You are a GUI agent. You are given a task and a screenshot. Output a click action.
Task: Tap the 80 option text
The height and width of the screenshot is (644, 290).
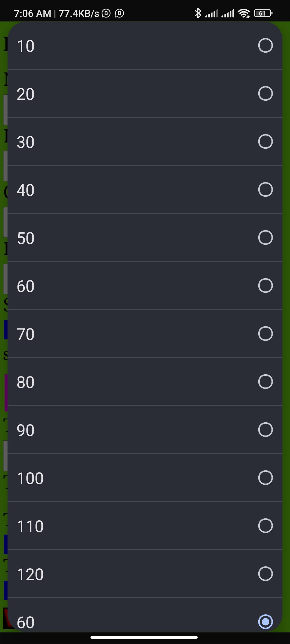[26, 382]
